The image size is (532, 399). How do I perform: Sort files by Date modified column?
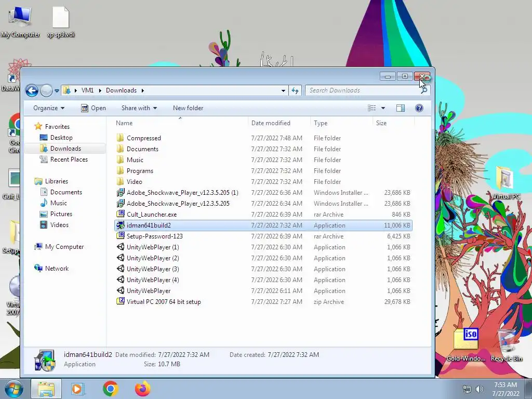pyautogui.click(x=279, y=123)
